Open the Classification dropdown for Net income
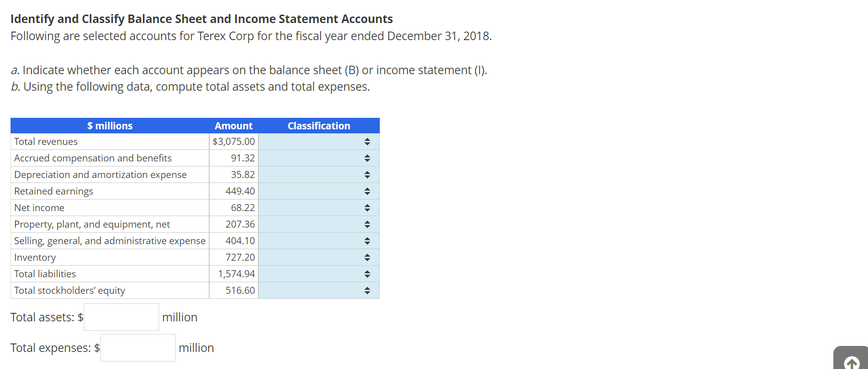 point(367,208)
